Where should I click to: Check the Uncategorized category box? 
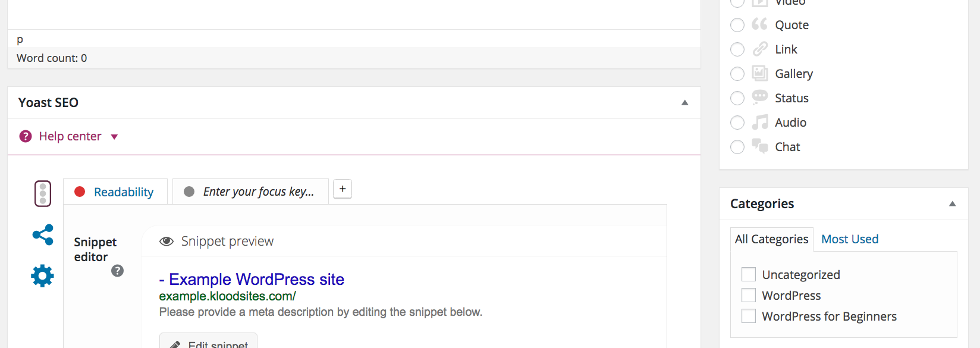749,274
